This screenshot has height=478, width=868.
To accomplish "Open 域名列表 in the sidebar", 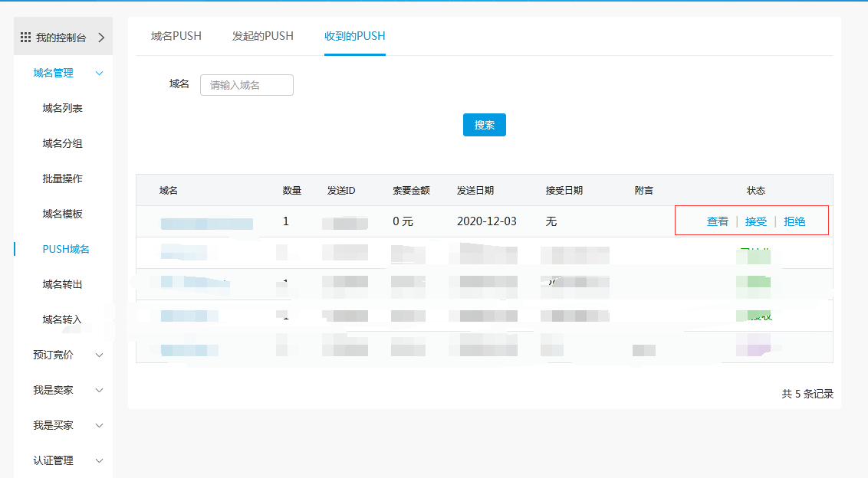I will tap(62, 109).
